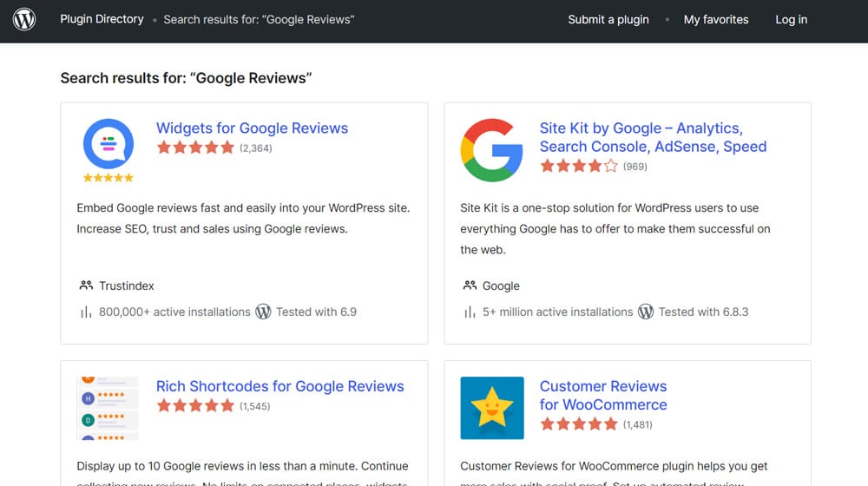Image resolution: width=868 pixels, height=486 pixels.
Task: Click active installations bar icon for Trustindex plugin
Action: tap(86, 312)
